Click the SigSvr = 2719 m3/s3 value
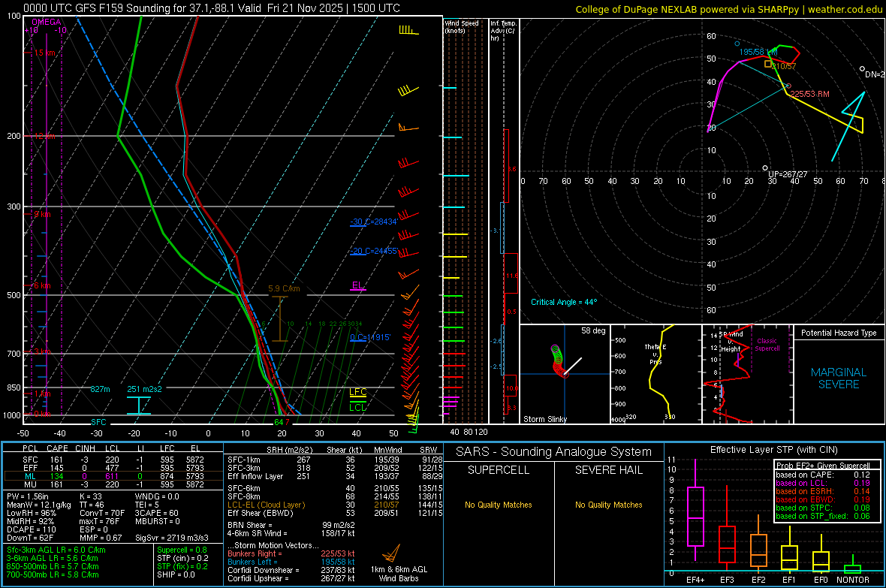Screen dimensions: 886x588 tap(172, 538)
